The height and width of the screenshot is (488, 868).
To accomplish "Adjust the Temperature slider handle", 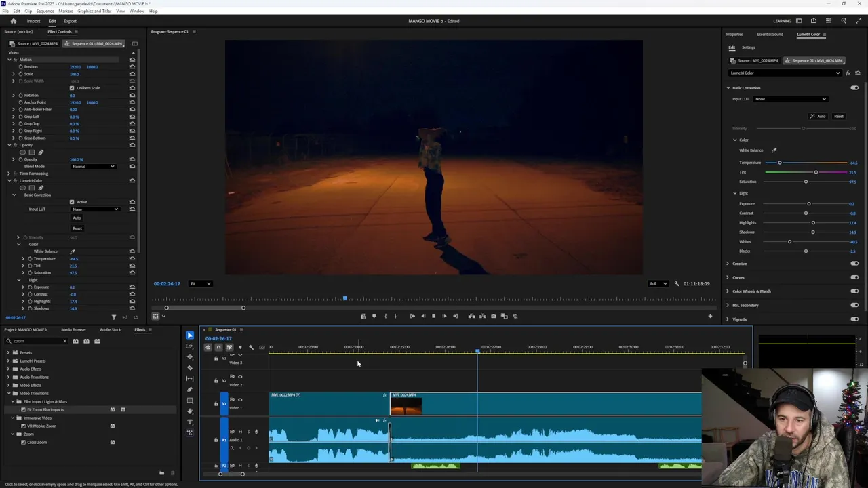I will 780,163.
